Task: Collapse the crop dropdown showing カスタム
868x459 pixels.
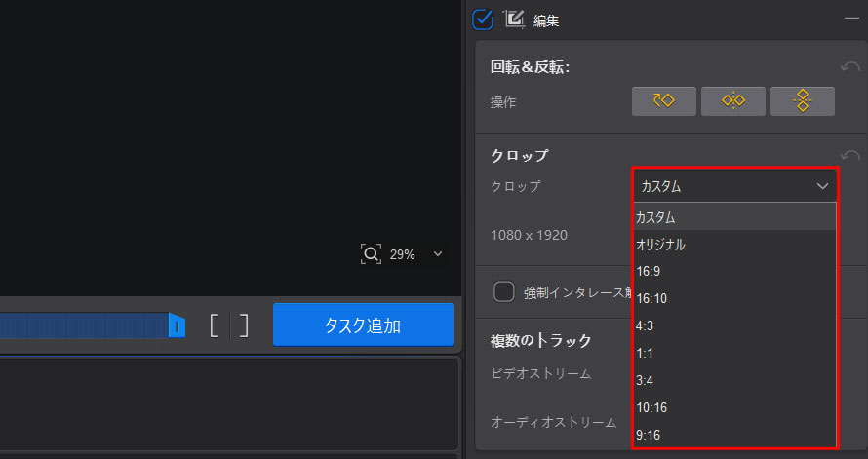Action: (734, 186)
